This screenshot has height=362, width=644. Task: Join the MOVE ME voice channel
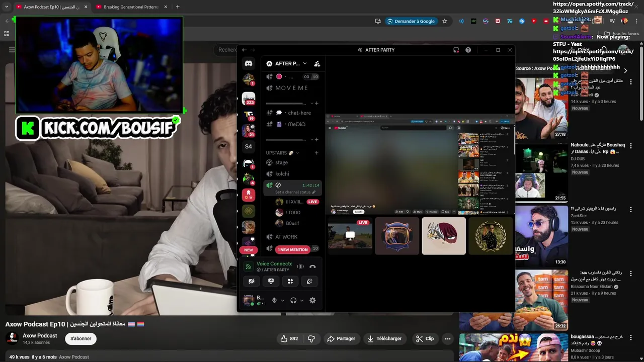click(292, 88)
